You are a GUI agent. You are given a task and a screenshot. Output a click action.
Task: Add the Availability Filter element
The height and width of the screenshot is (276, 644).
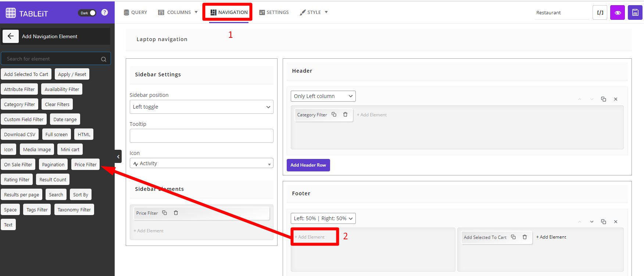click(x=62, y=89)
